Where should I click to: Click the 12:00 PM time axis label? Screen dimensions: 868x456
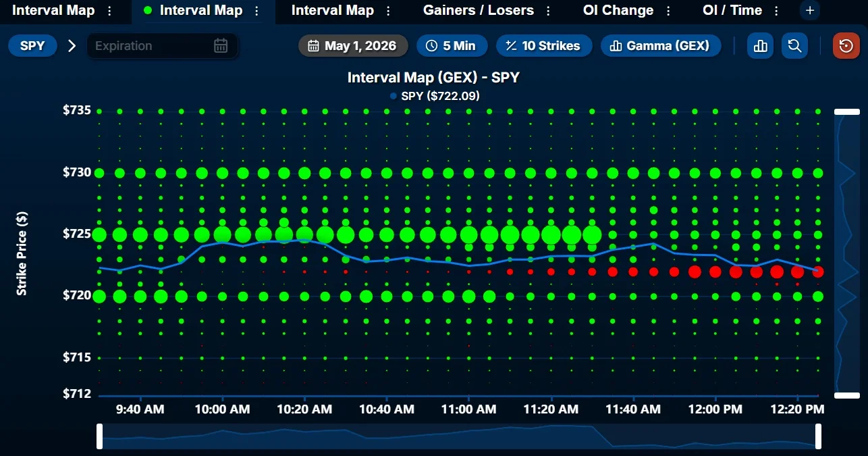(715, 409)
